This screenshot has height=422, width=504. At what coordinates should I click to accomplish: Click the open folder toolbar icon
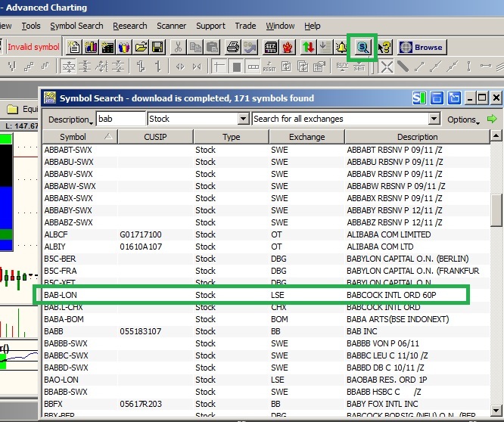(141, 48)
